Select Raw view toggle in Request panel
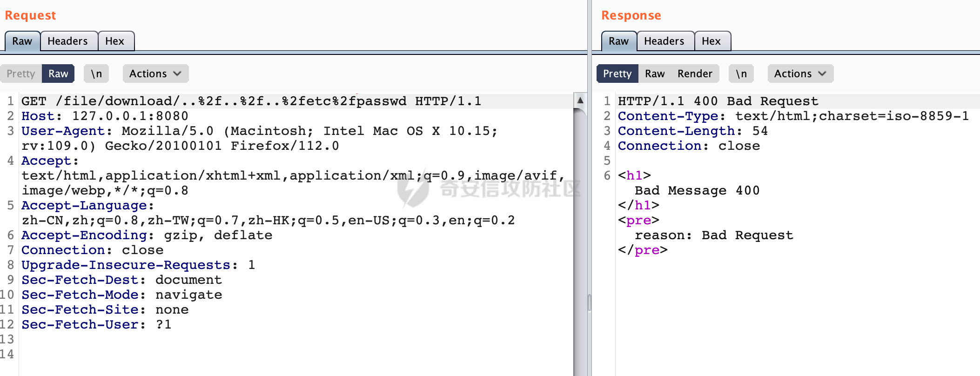Image resolution: width=980 pixels, height=376 pixels. (x=58, y=74)
